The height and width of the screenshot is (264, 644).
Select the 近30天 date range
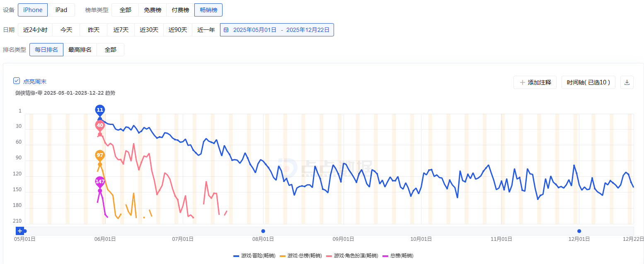149,30
